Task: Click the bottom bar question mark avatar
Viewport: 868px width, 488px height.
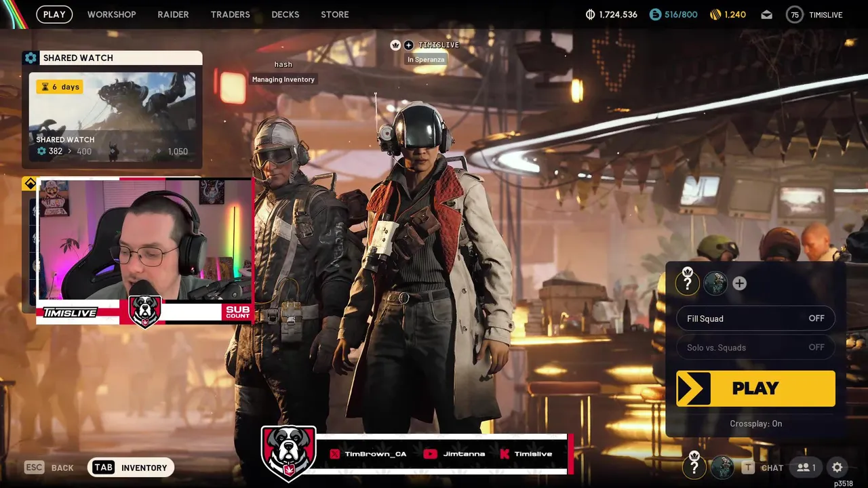Action: [694, 466]
